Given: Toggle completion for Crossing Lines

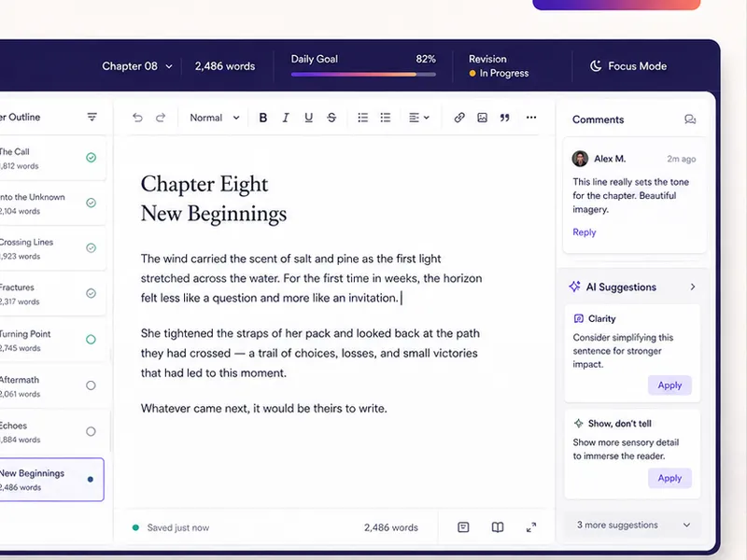Looking at the screenshot, I should point(91,248).
